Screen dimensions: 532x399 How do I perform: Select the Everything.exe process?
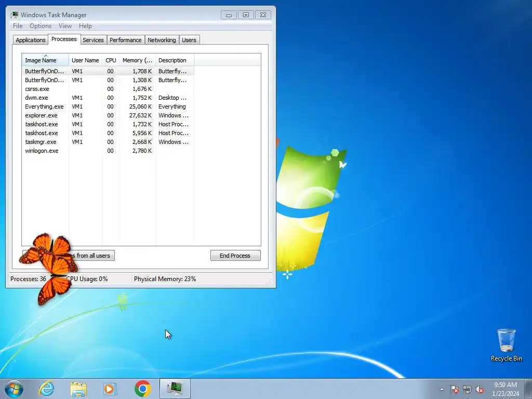(108, 107)
